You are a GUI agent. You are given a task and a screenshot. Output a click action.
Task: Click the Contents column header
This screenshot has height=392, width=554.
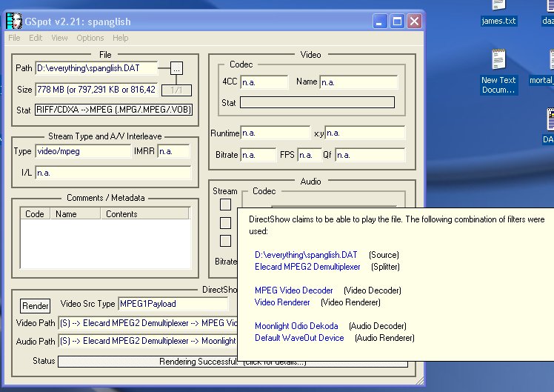[x=145, y=214]
